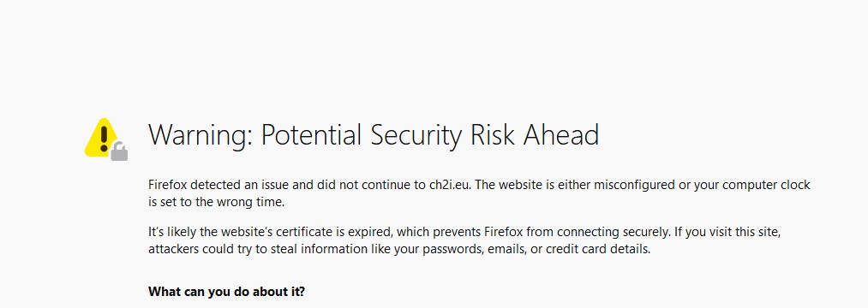Click the "Firefox detected an issue" sentence

215,185
